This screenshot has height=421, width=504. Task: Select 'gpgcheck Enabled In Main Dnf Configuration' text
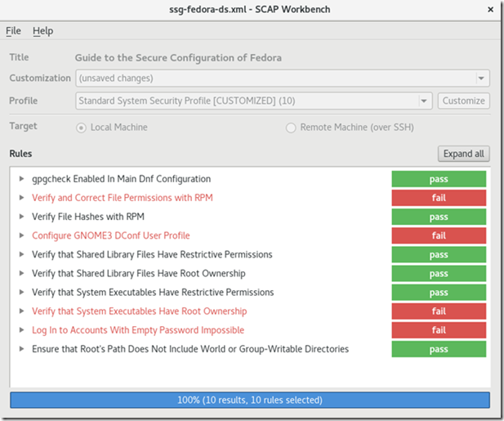point(121,179)
